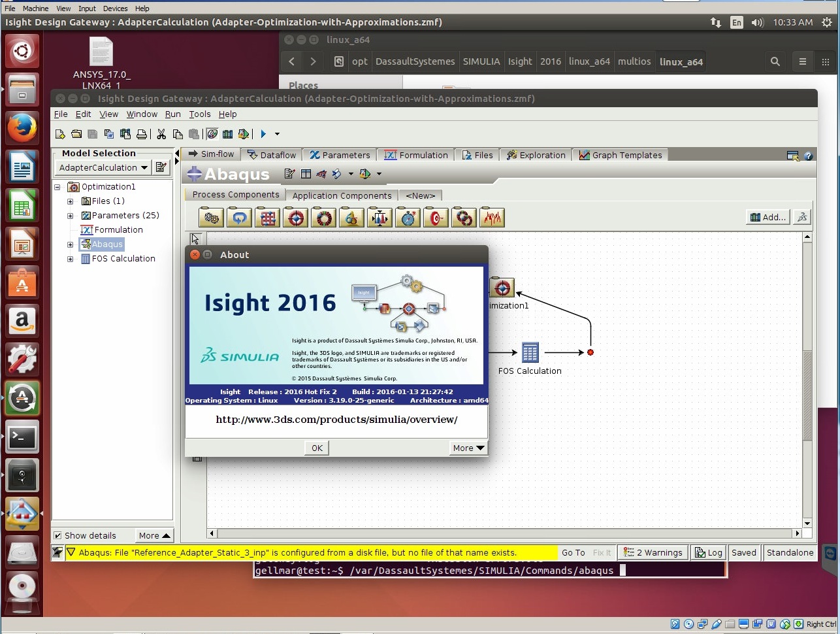Open the Run options dropdown arrow
The image size is (840, 634).
pos(277,134)
